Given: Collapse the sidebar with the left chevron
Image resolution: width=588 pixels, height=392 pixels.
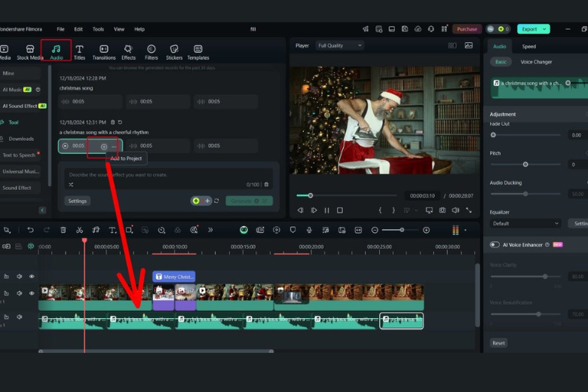Looking at the screenshot, I should tap(42, 210).
